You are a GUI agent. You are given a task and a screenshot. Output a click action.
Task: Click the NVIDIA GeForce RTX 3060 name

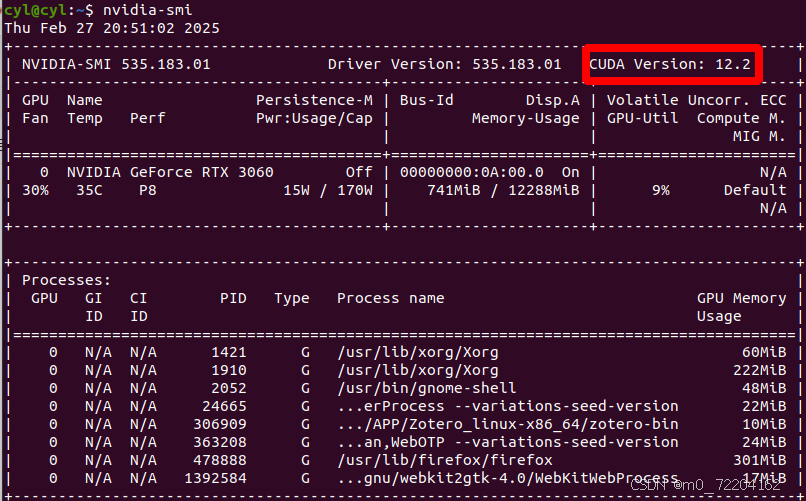[x=170, y=172]
